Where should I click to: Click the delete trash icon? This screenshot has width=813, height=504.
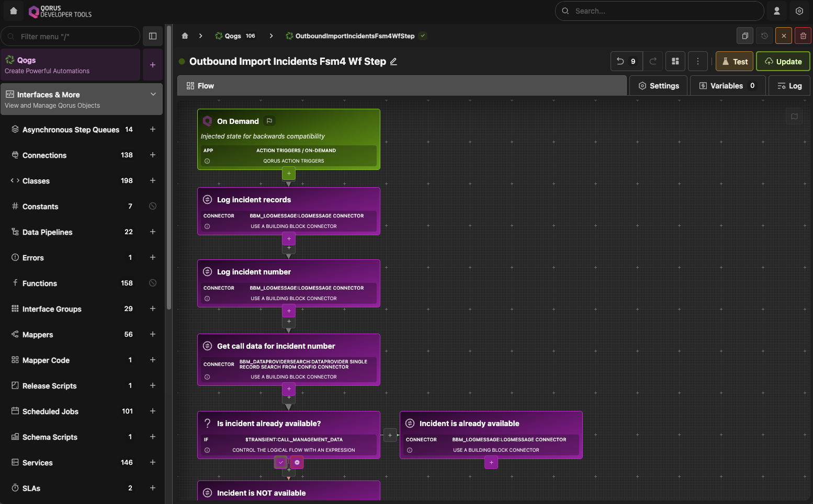click(x=803, y=36)
